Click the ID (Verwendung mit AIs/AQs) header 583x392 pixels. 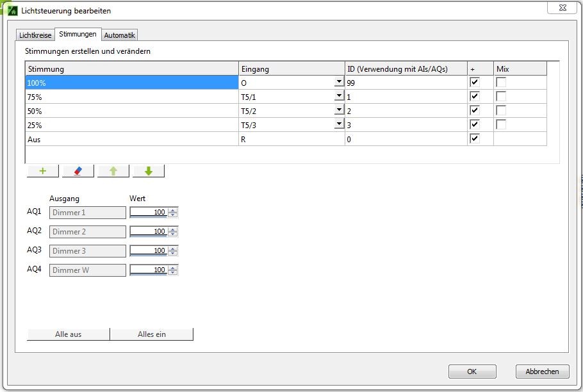[x=406, y=69]
